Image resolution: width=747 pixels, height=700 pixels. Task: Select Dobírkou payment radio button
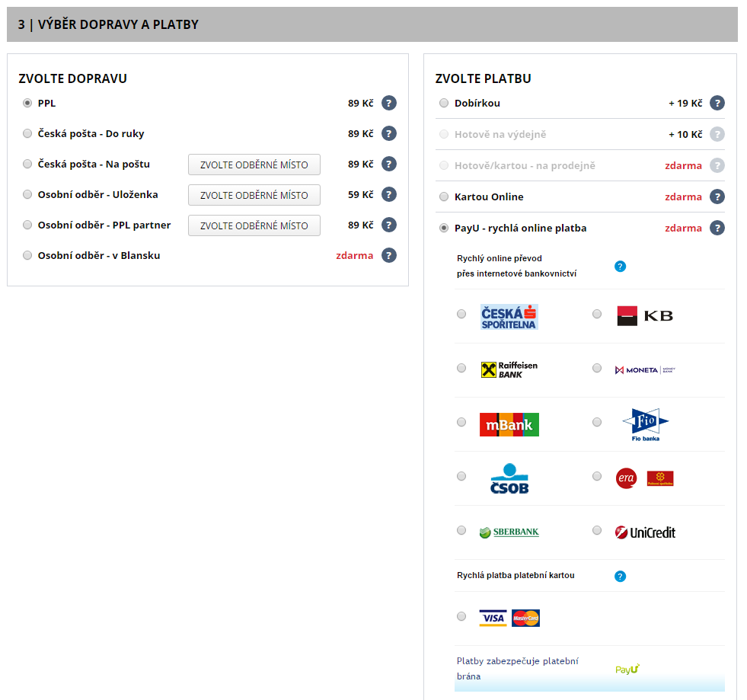(443, 103)
